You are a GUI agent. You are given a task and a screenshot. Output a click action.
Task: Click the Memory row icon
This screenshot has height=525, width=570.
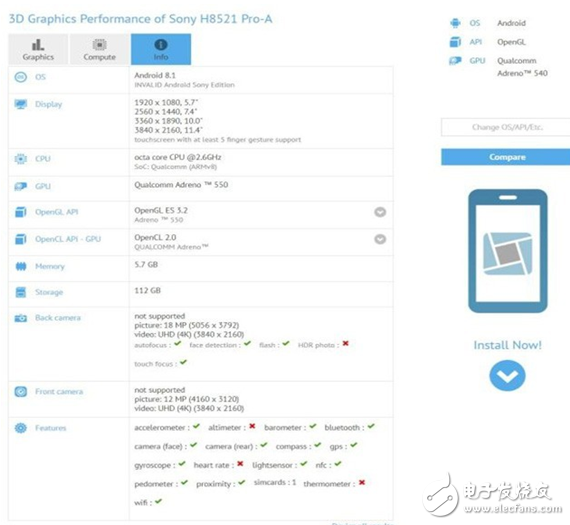click(21, 266)
